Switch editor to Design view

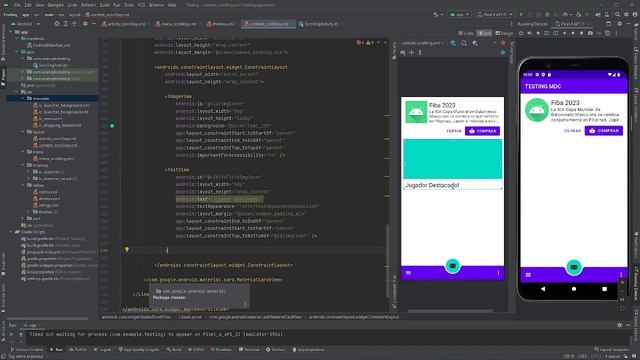[x=504, y=33]
